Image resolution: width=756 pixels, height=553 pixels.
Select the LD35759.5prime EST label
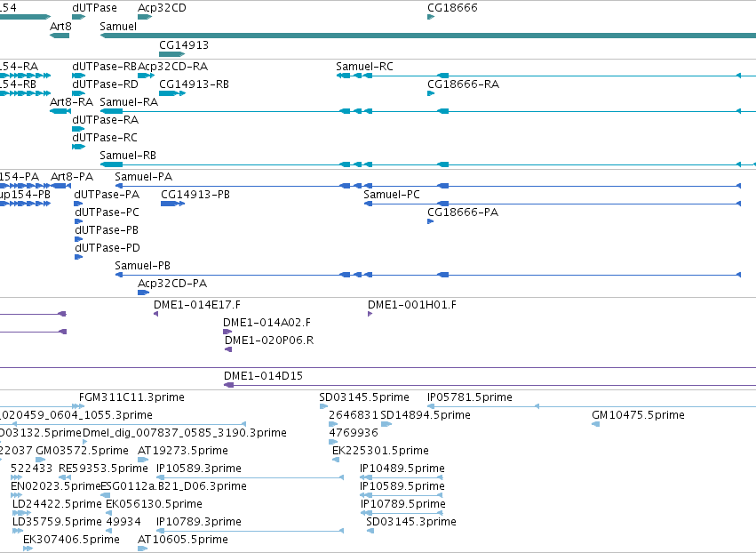click(x=57, y=522)
